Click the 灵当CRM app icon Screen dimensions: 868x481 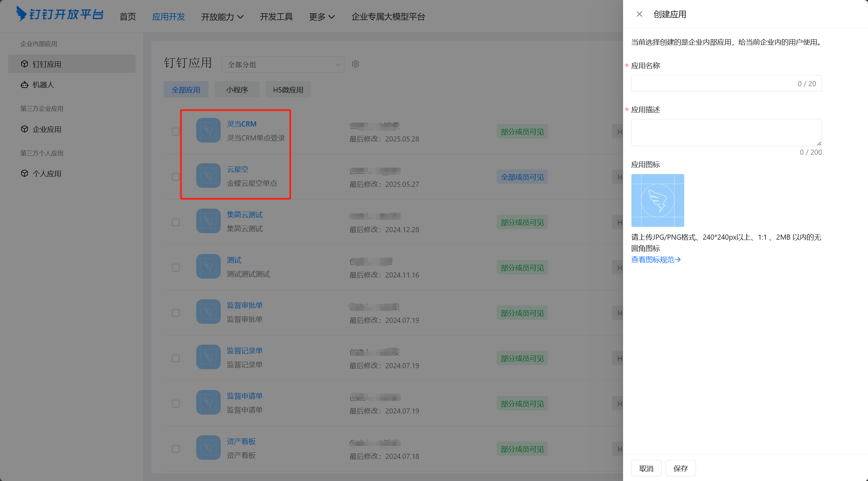click(x=208, y=130)
